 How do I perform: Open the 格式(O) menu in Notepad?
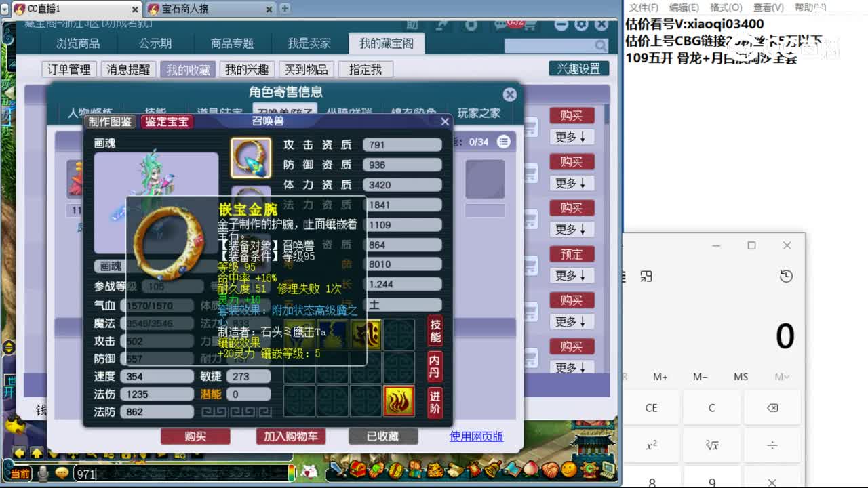(726, 7)
